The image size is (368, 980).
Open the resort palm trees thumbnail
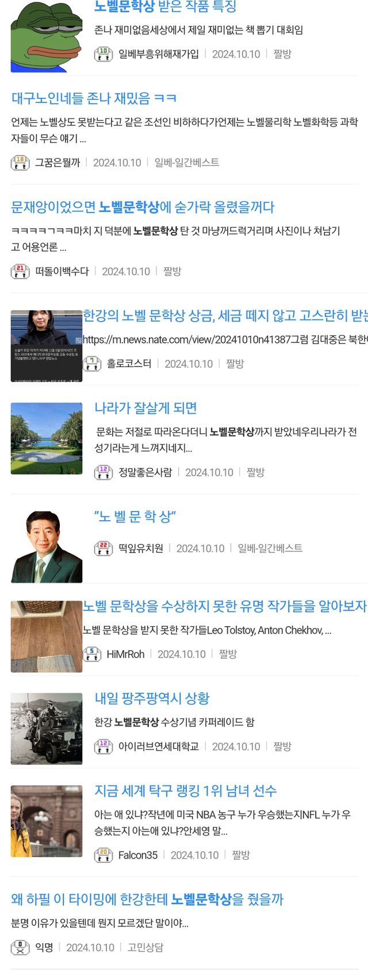[47, 438]
